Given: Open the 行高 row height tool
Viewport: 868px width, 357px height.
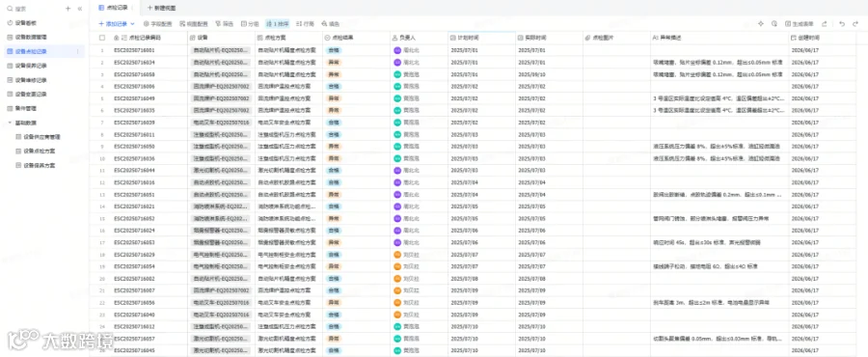Looking at the screenshot, I should tap(305, 24).
